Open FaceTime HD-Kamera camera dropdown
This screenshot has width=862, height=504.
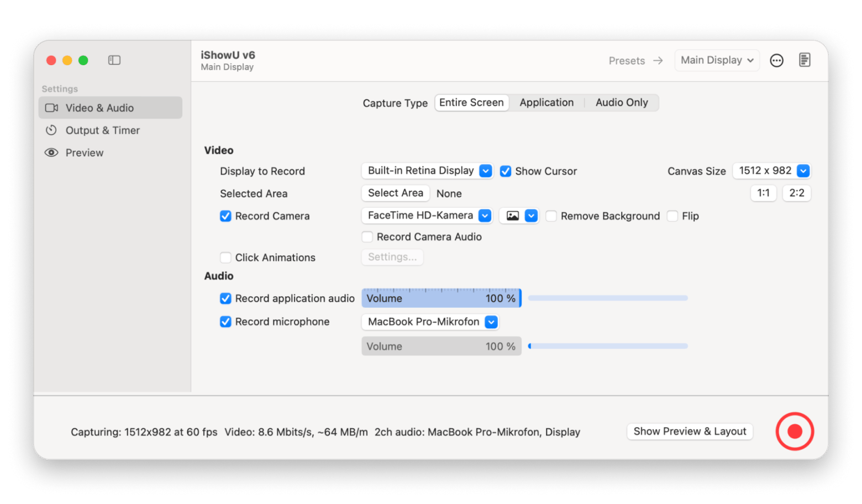point(427,216)
